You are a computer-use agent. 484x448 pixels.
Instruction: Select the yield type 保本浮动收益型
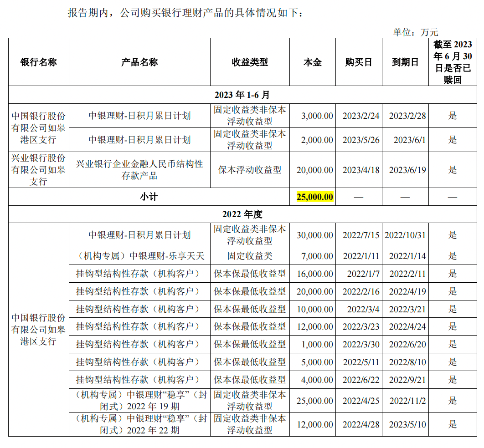tap(250, 170)
